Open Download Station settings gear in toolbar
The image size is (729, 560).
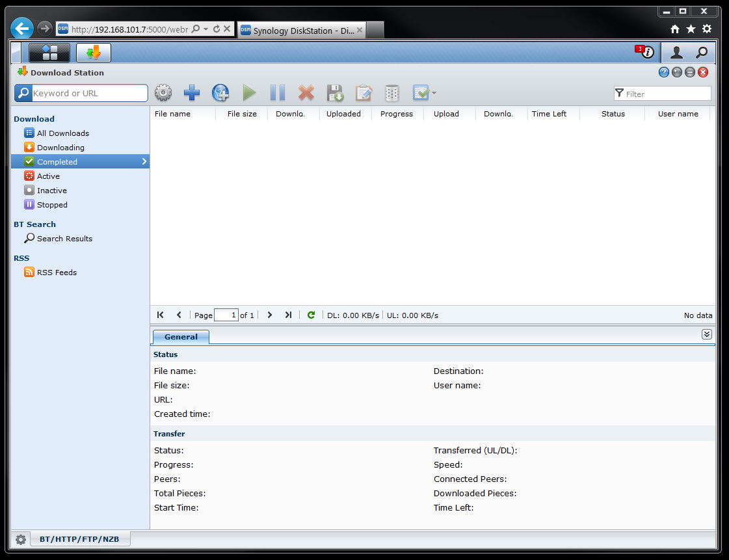163,93
